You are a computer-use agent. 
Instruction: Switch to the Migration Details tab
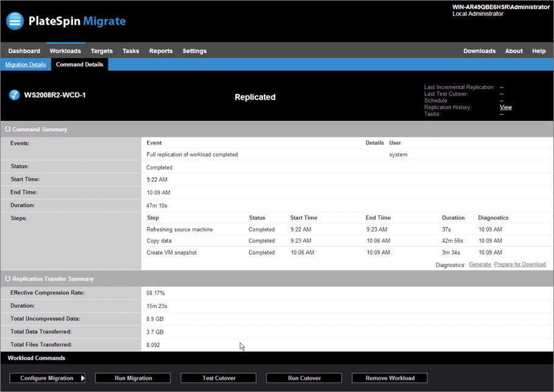pyautogui.click(x=26, y=64)
